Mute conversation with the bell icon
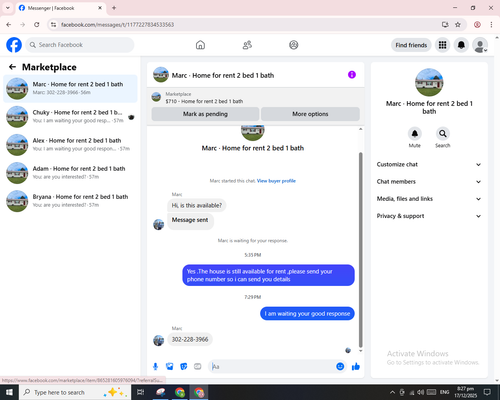Viewport: 500px width, 400px height. pos(415,134)
